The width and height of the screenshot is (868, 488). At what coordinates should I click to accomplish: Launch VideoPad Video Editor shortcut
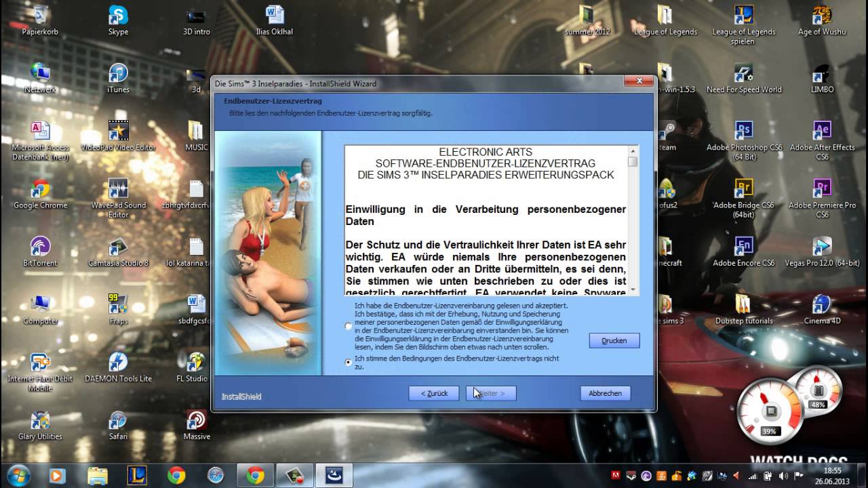pyautogui.click(x=118, y=136)
